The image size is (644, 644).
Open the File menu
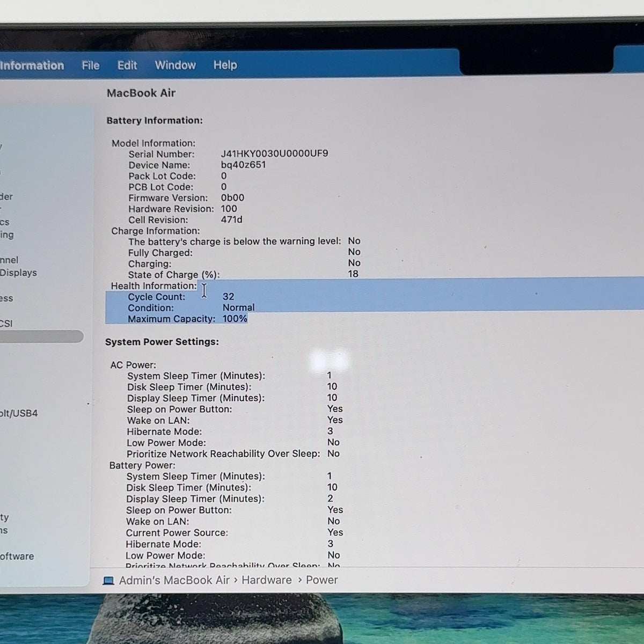click(x=91, y=65)
